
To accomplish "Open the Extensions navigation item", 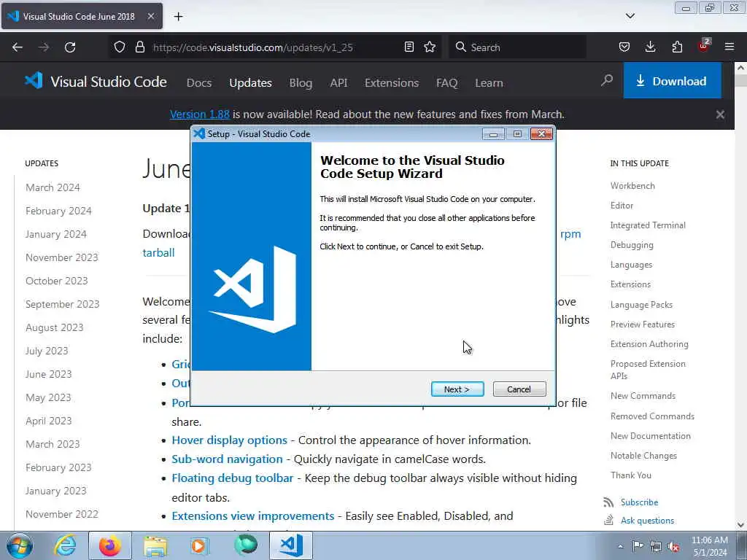I will [x=392, y=83].
